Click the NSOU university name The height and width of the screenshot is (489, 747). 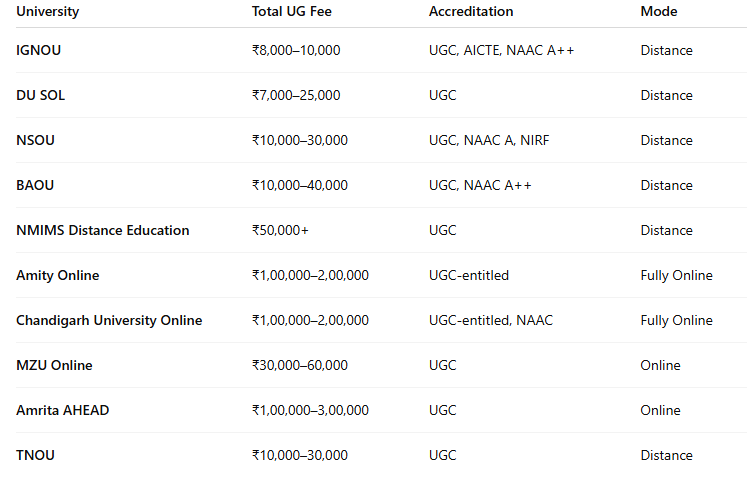(35, 140)
